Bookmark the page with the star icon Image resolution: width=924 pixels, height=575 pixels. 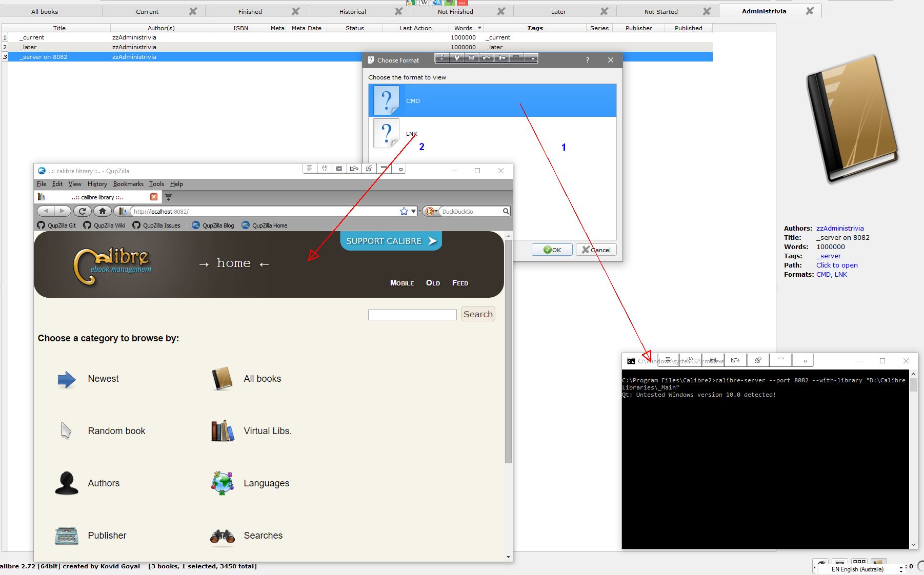(404, 211)
